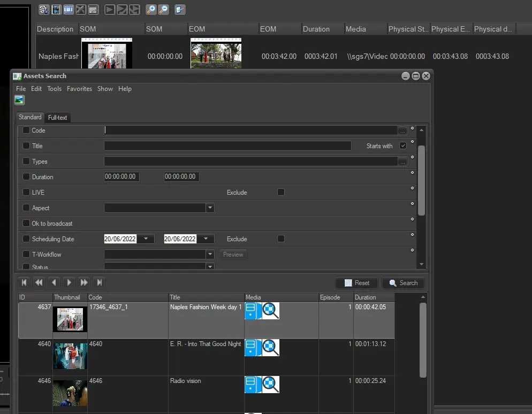Click the zoom in magnifier icon
The image size is (532, 414).
pos(151,9)
